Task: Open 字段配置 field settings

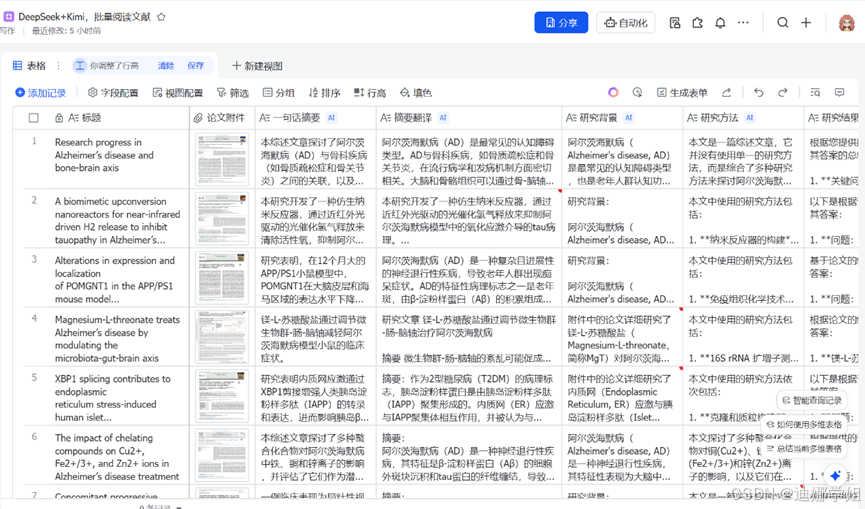Action: pos(113,93)
